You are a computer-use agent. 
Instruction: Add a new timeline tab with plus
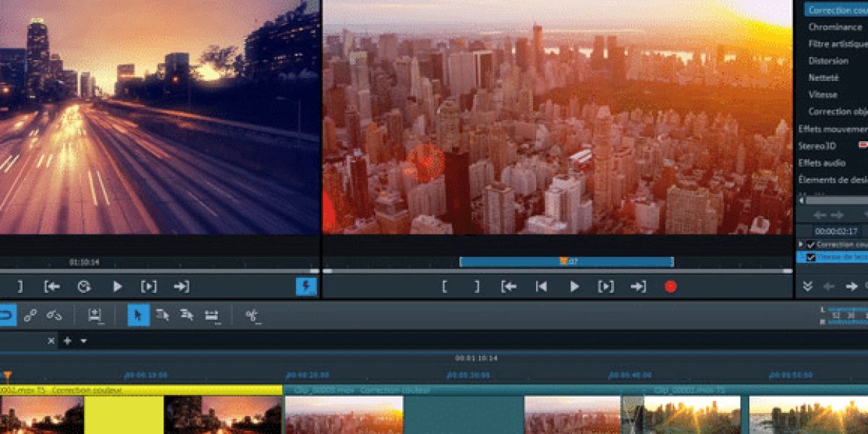click(67, 341)
